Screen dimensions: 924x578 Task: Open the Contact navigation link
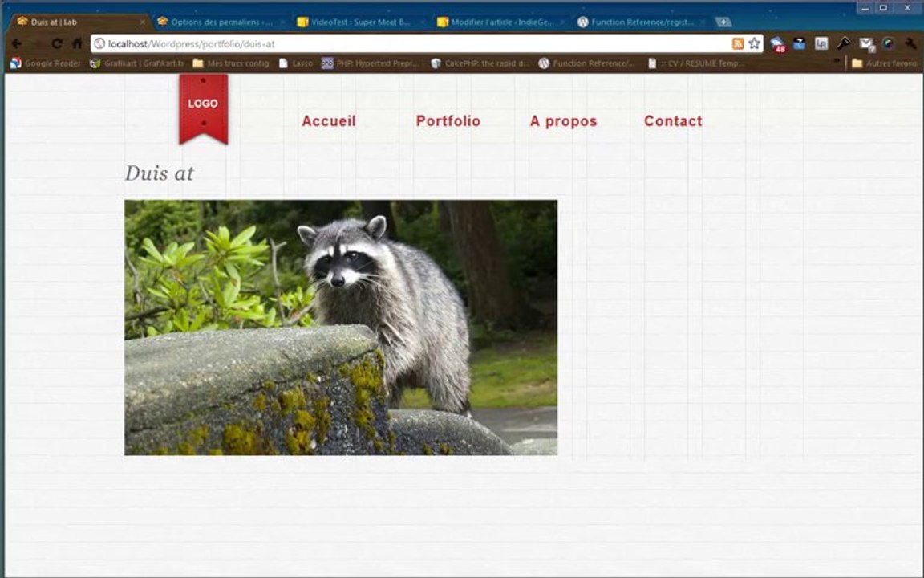click(x=673, y=121)
